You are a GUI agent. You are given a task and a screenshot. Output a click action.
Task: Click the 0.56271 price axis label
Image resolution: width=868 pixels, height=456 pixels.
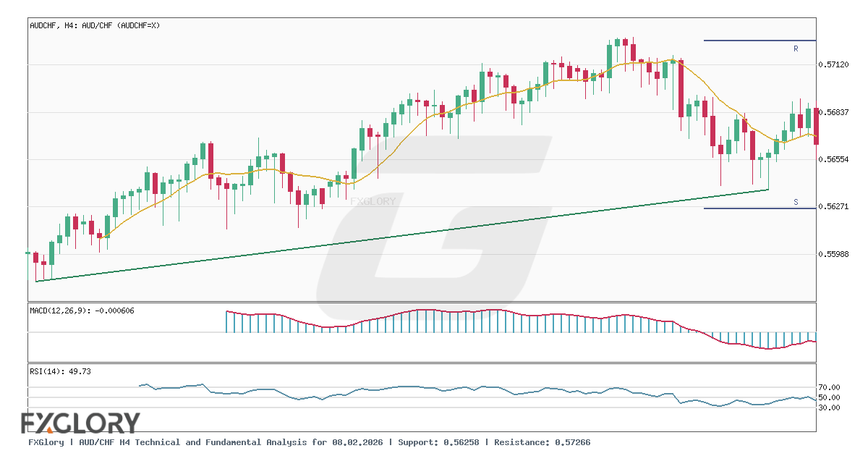[834, 206]
